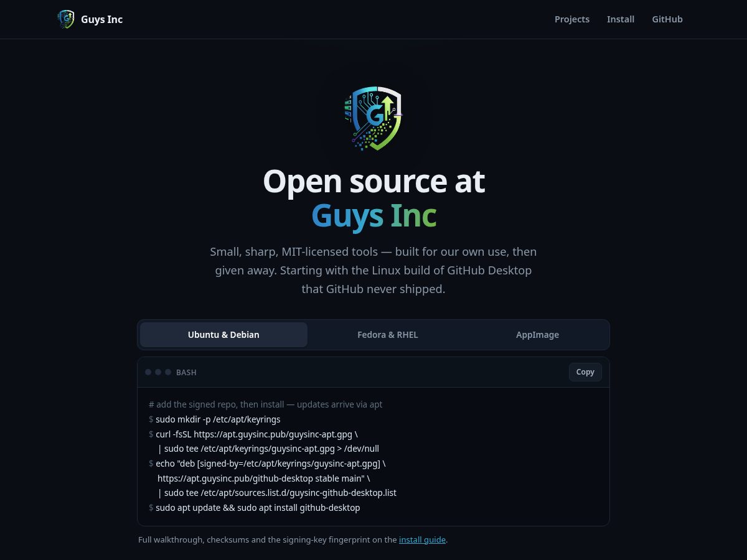Open the GitHub navigation link
Viewport: 747px width, 560px height.
click(x=667, y=19)
